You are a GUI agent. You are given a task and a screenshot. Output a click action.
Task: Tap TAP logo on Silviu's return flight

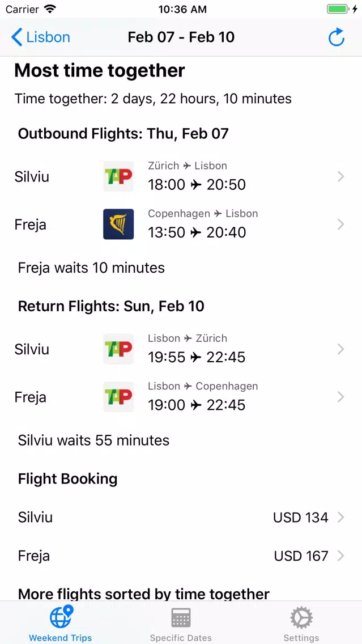click(118, 349)
